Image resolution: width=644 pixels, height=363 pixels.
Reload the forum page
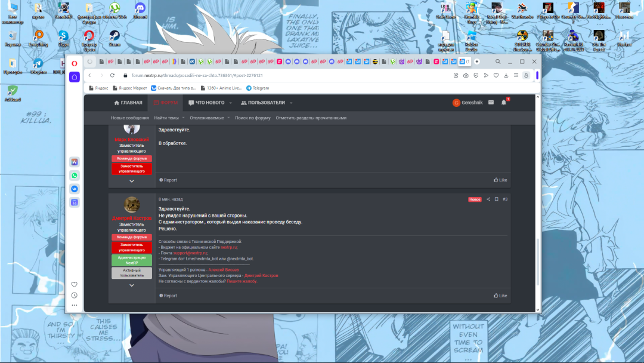[x=112, y=75]
